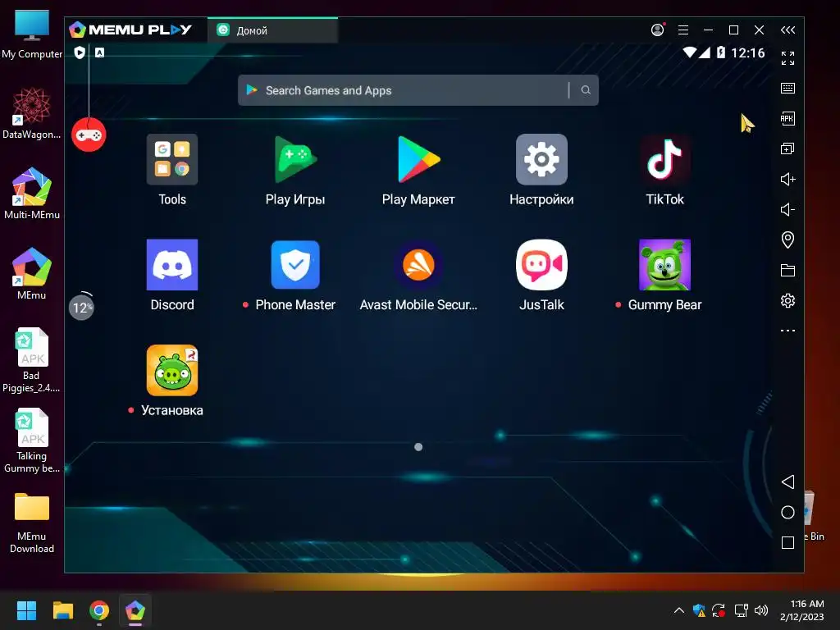The width and height of the screenshot is (840, 630).
Task: Open the Windows Start menu
Action: pos(26,610)
